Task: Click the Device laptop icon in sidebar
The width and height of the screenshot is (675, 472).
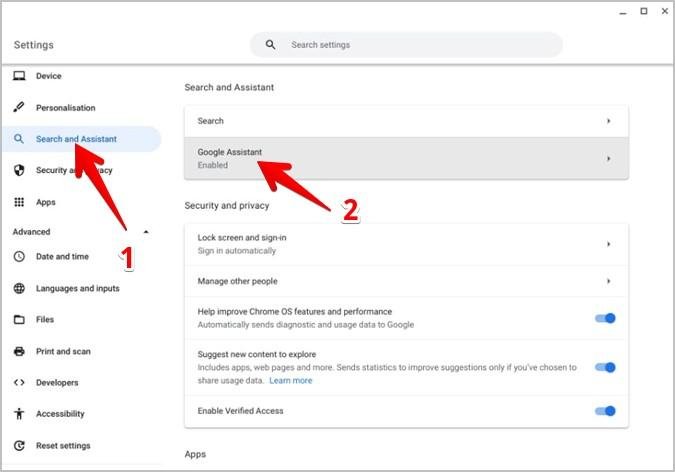Action: pos(19,76)
